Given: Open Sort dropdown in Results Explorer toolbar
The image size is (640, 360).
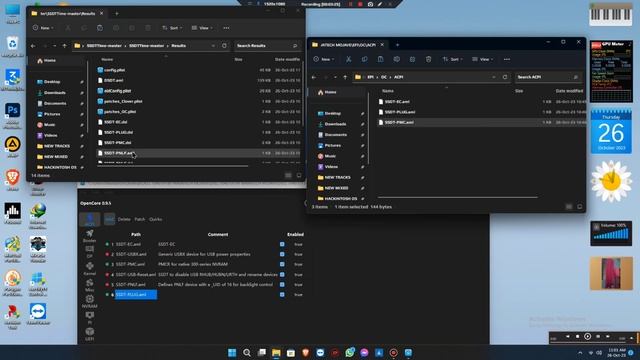Looking at the screenshot, I should [x=172, y=28].
